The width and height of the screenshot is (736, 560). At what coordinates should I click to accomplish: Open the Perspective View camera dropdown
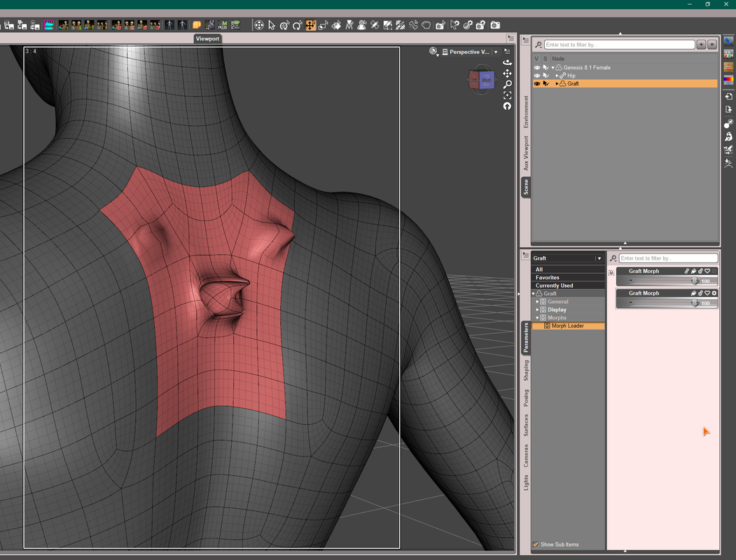pos(496,52)
